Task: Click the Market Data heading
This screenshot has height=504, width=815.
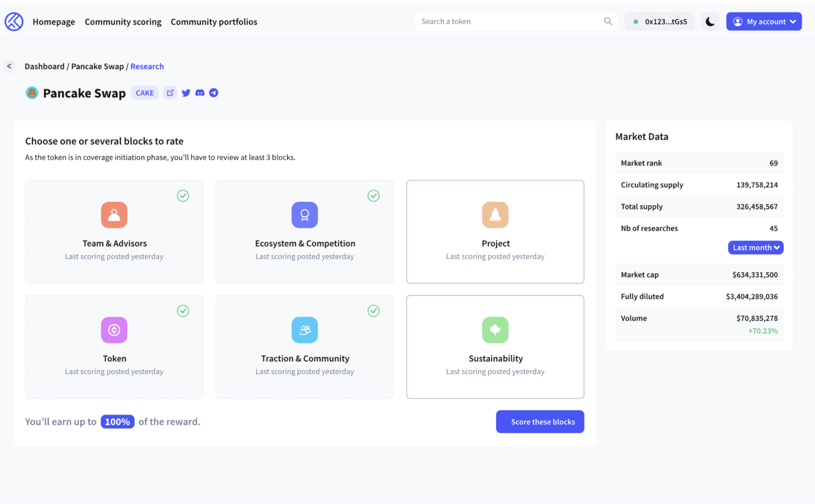Action: pyautogui.click(x=641, y=137)
